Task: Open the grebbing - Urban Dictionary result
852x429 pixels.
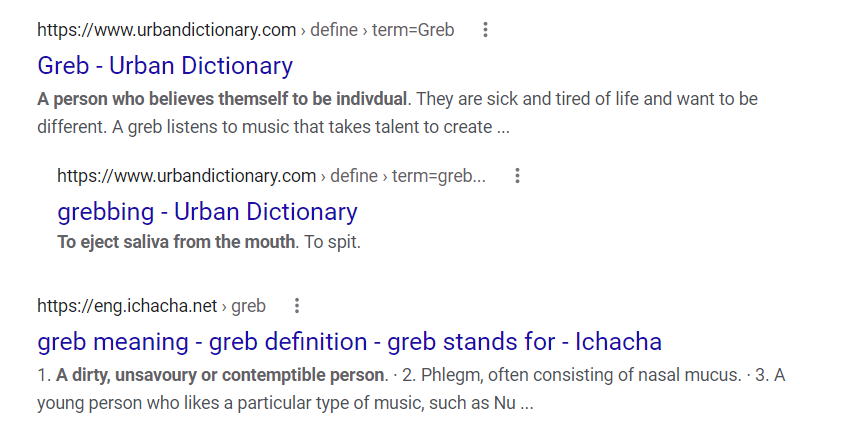Action: (x=208, y=212)
